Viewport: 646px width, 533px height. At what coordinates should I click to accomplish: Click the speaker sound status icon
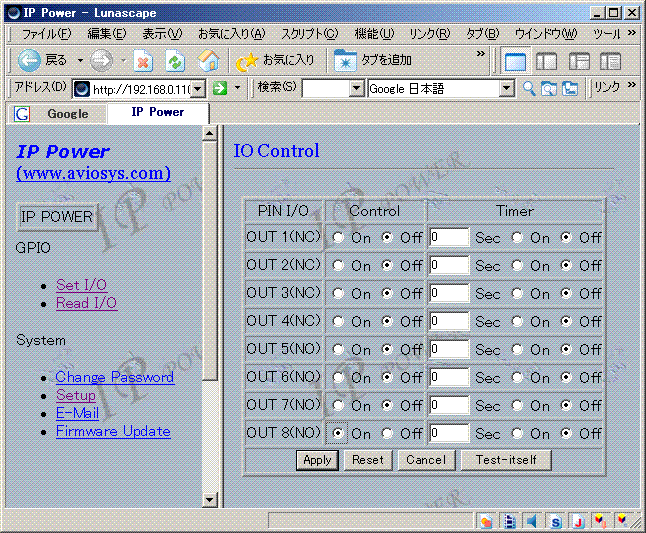[532, 521]
